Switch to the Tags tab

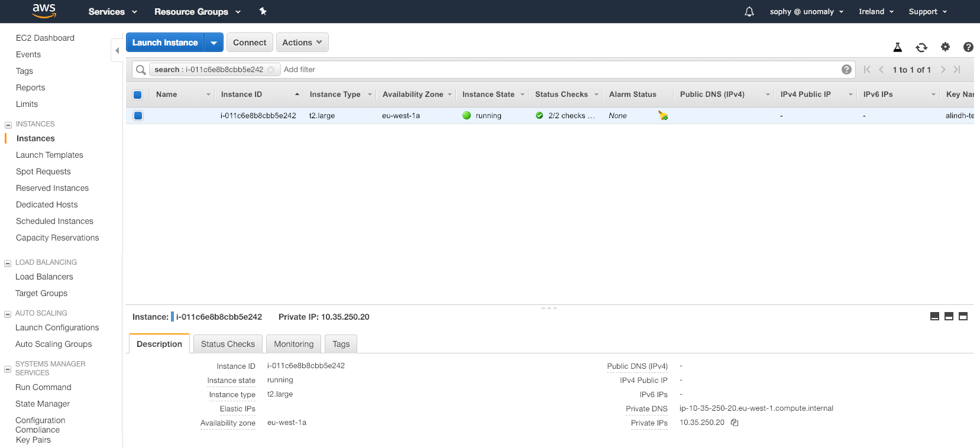[x=341, y=344]
